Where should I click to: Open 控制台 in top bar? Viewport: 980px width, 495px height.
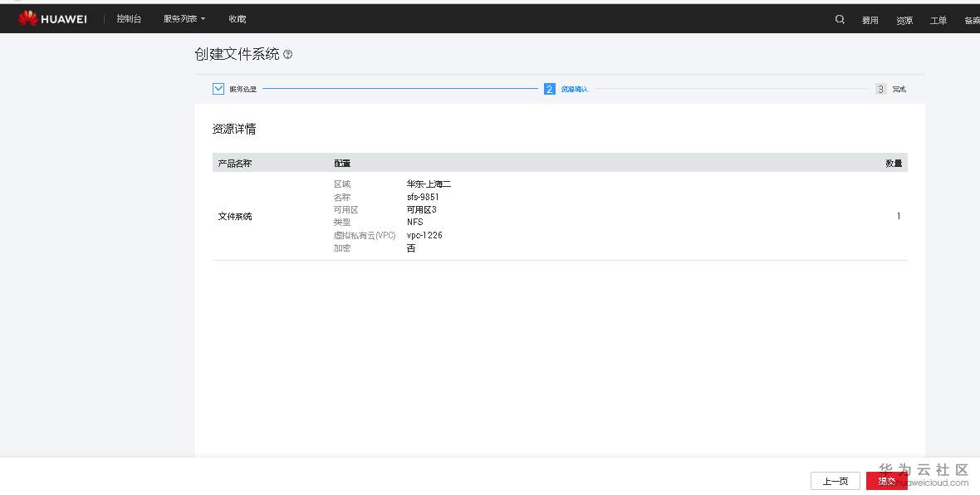coord(129,19)
